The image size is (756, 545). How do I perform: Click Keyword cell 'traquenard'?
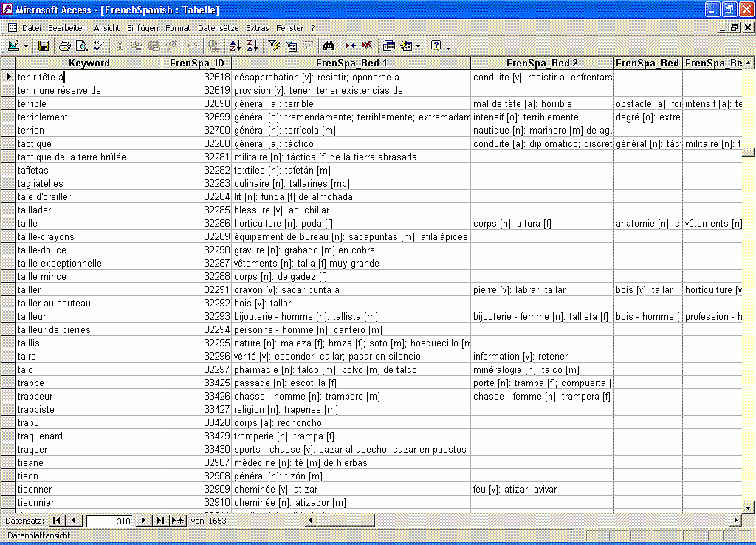pos(89,436)
